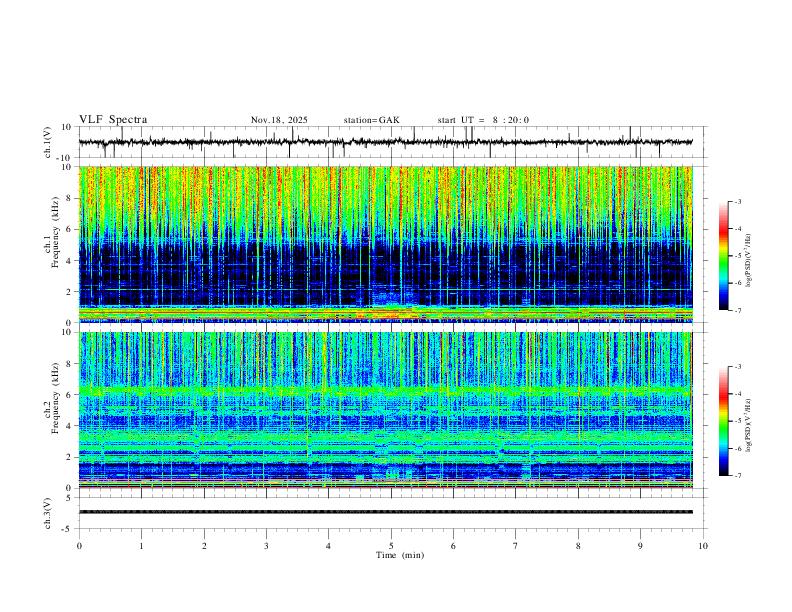This screenshot has height=612, width=792.
Task: Click time axis tick label '0'
Action: coord(79,546)
